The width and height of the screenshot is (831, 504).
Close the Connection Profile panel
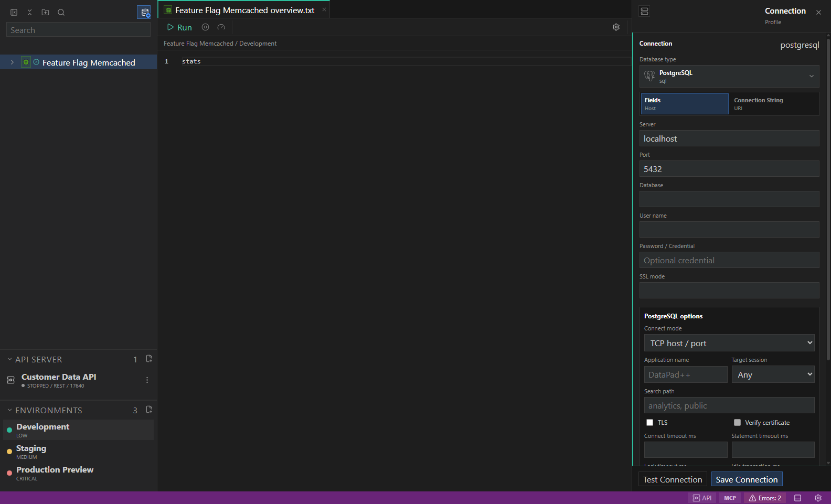(818, 12)
